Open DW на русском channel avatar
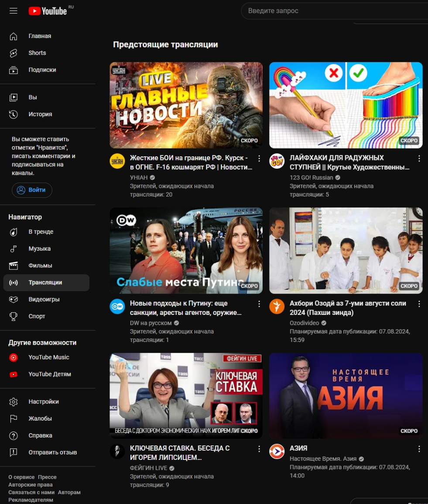 117,307
